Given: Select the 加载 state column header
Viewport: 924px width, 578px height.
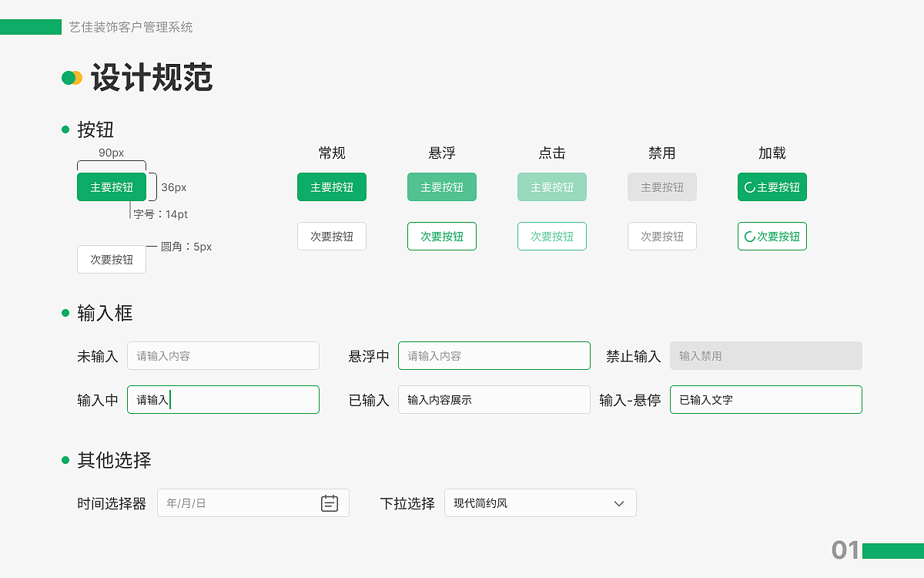Looking at the screenshot, I should click(772, 153).
